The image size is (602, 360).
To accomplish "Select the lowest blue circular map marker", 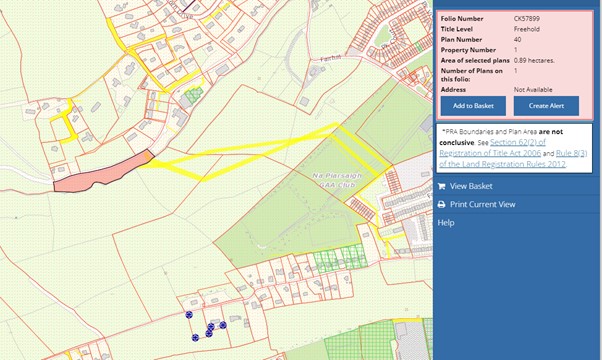I will (x=195, y=337).
